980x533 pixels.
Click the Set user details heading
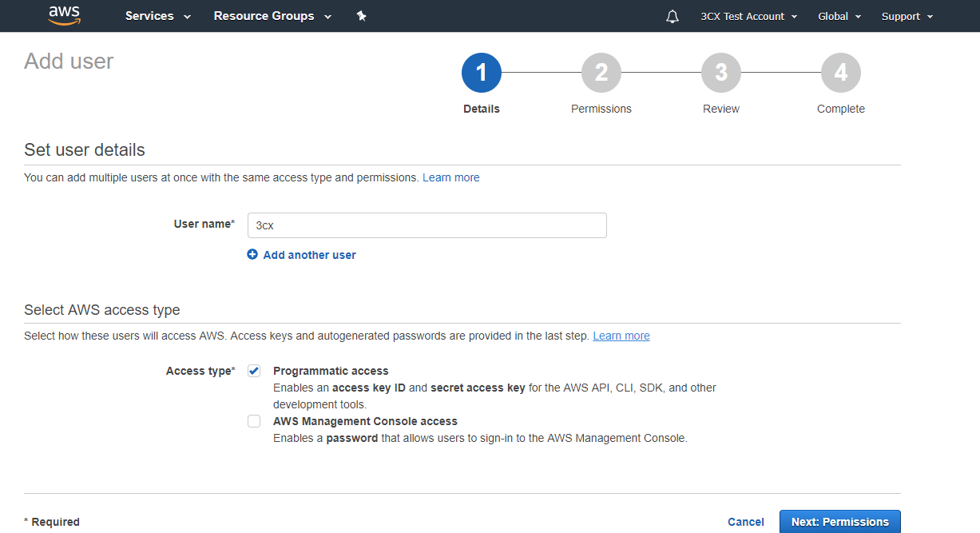pyautogui.click(x=85, y=149)
